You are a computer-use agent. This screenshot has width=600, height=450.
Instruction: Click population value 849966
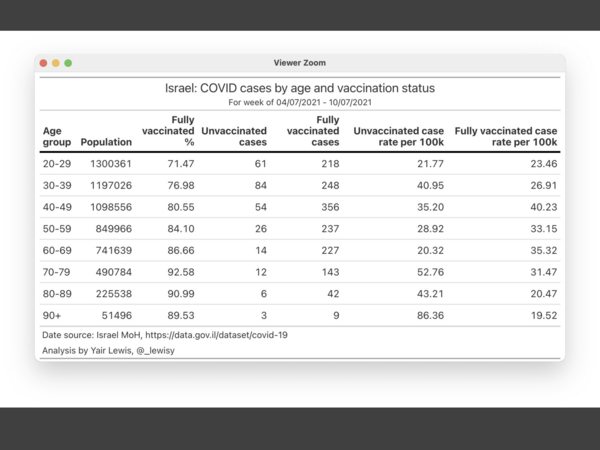tap(114, 229)
